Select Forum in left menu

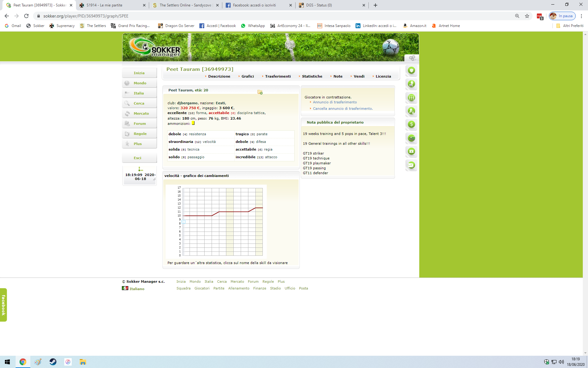[140, 124]
